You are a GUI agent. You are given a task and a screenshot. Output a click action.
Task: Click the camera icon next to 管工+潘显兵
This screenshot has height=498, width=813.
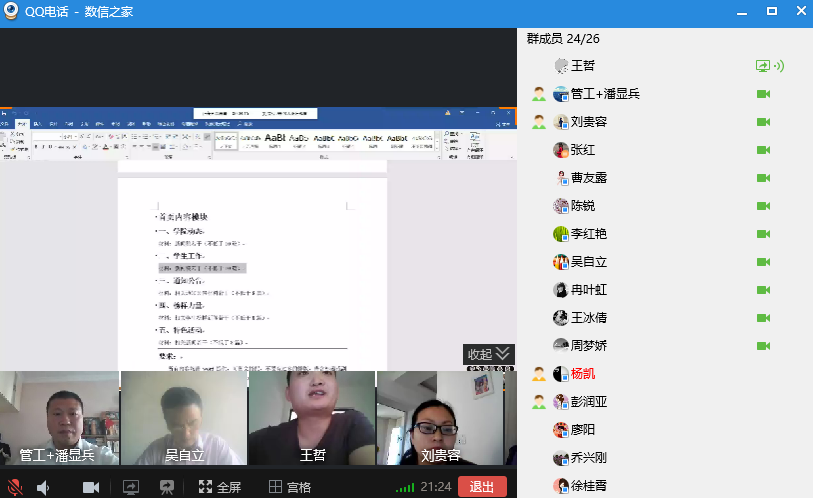(x=763, y=94)
